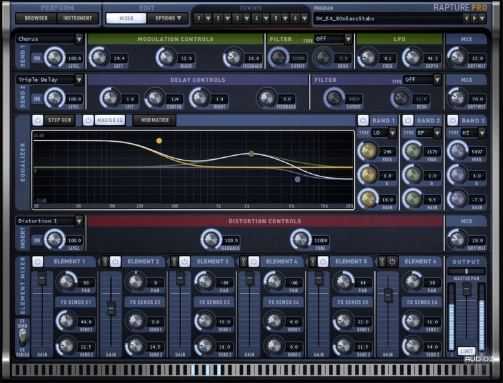Toggle Element 1 power button
The height and width of the screenshot is (383, 503).
click(x=38, y=262)
